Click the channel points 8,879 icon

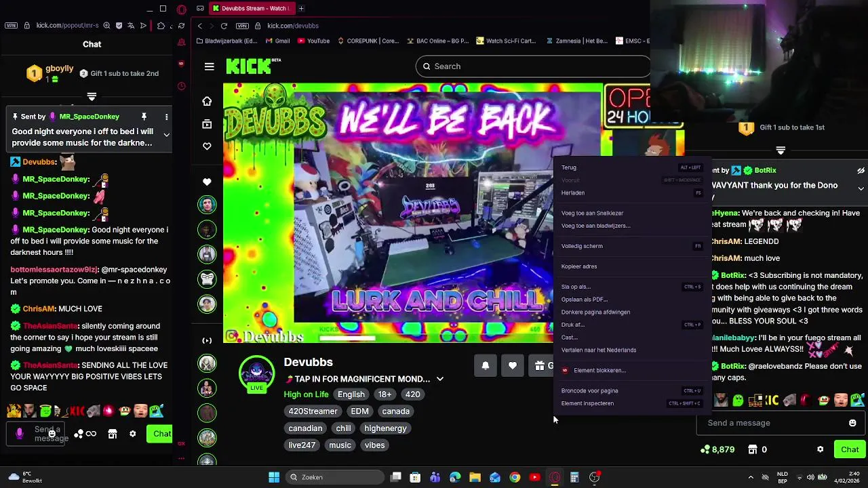coord(705,449)
